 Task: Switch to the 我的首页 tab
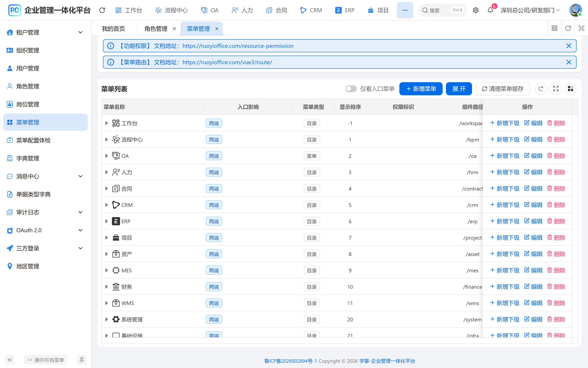click(114, 29)
